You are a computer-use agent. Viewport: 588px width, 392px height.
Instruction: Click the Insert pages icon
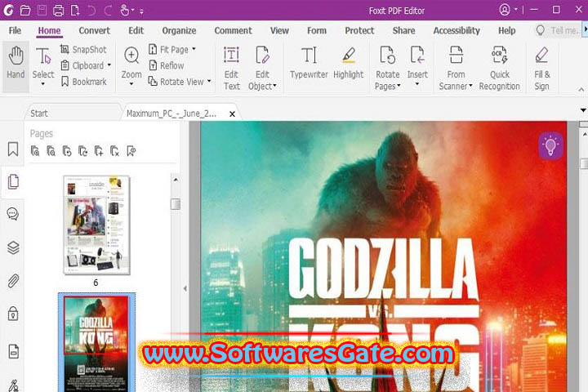417,56
